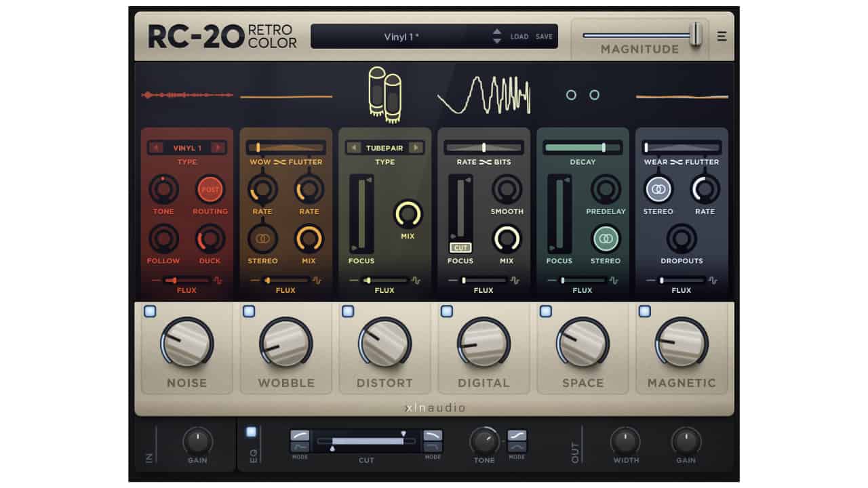
Task: Click the wow-flutter crossfade icon in Wobble
Action: (280, 162)
